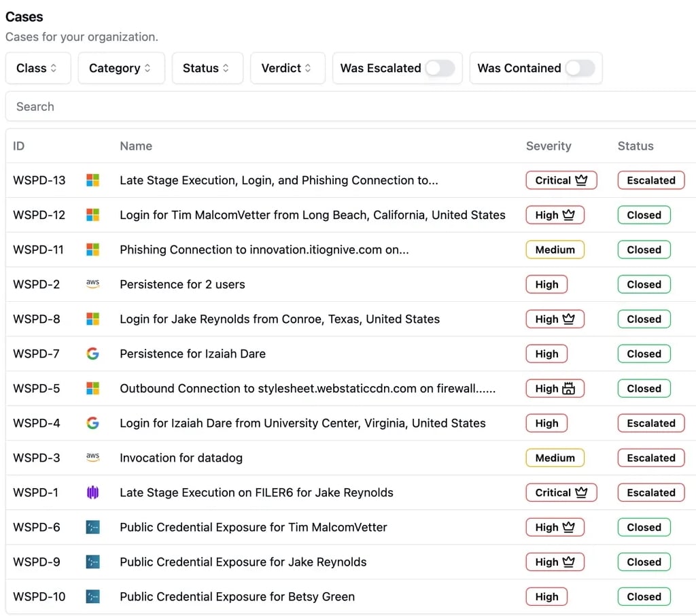Image resolution: width=696 pixels, height=616 pixels.
Task: Click Google icon in WSPD-4 row
Action: point(92,424)
